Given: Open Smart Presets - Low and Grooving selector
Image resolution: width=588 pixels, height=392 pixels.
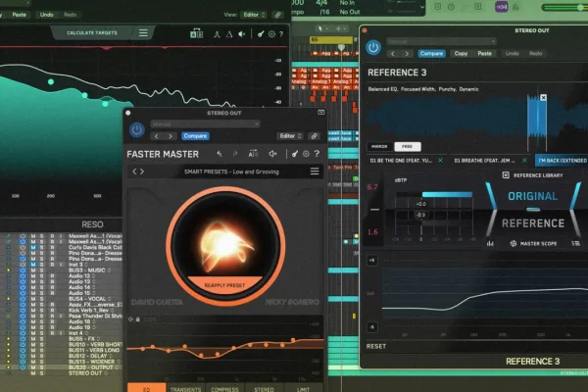Looking at the screenshot, I should coord(231,171).
